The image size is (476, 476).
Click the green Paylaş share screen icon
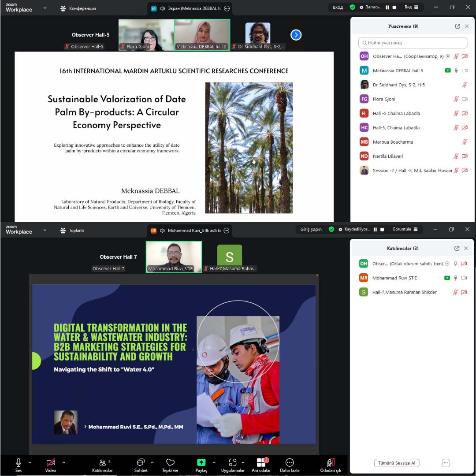pos(201,462)
